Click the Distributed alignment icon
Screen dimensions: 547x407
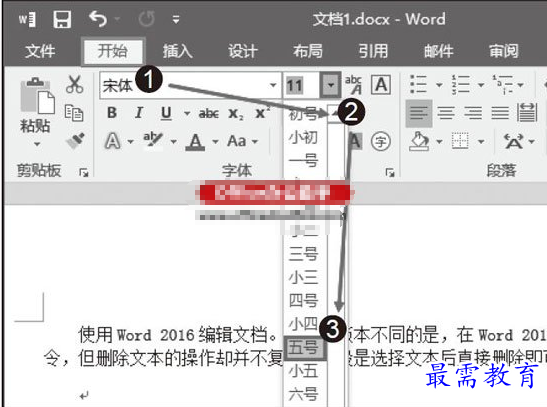coord(527,113)
